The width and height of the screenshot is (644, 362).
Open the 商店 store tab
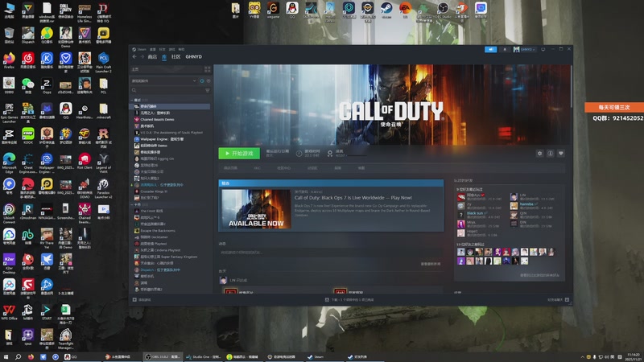[x=152, y=56]
